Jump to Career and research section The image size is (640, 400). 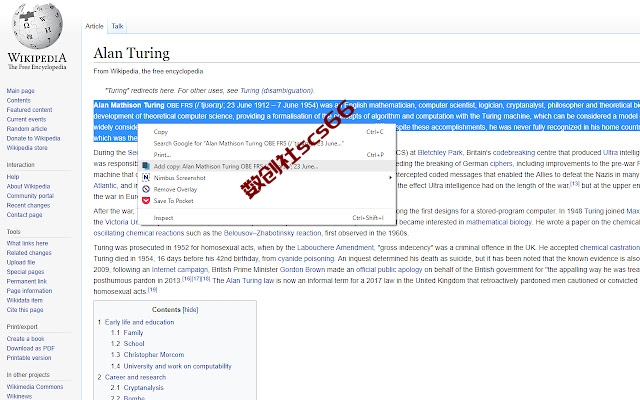pyautogui.click(x=136, y=377)
